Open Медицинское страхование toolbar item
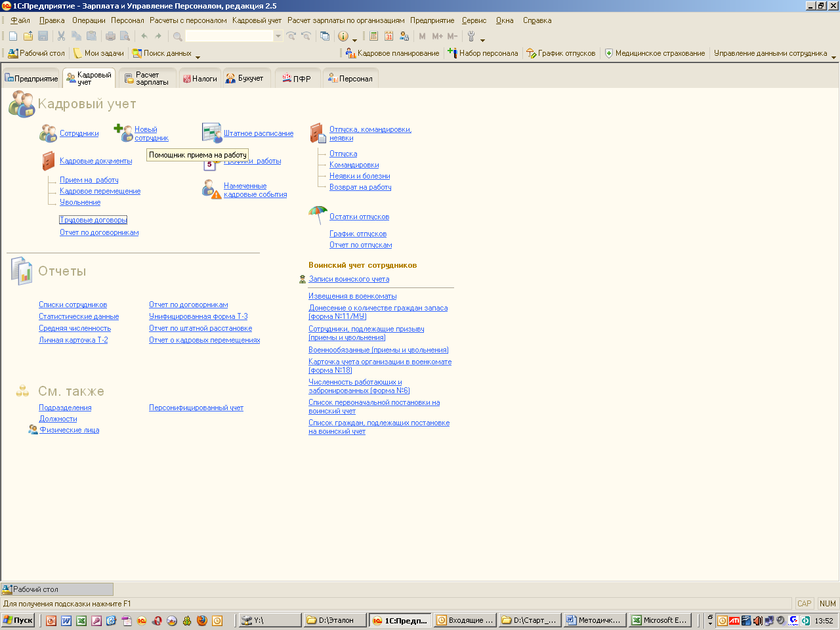The image size is (840, 630). coord(655,53)
